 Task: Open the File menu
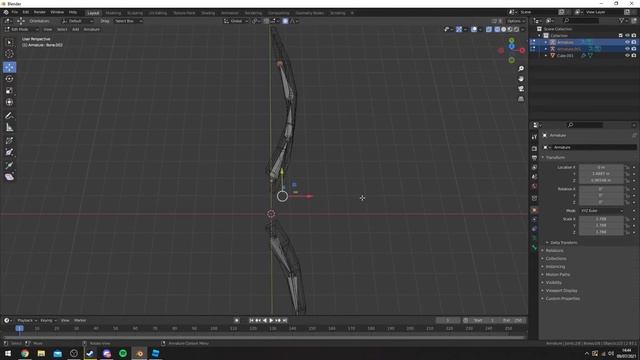pos(15,12)
